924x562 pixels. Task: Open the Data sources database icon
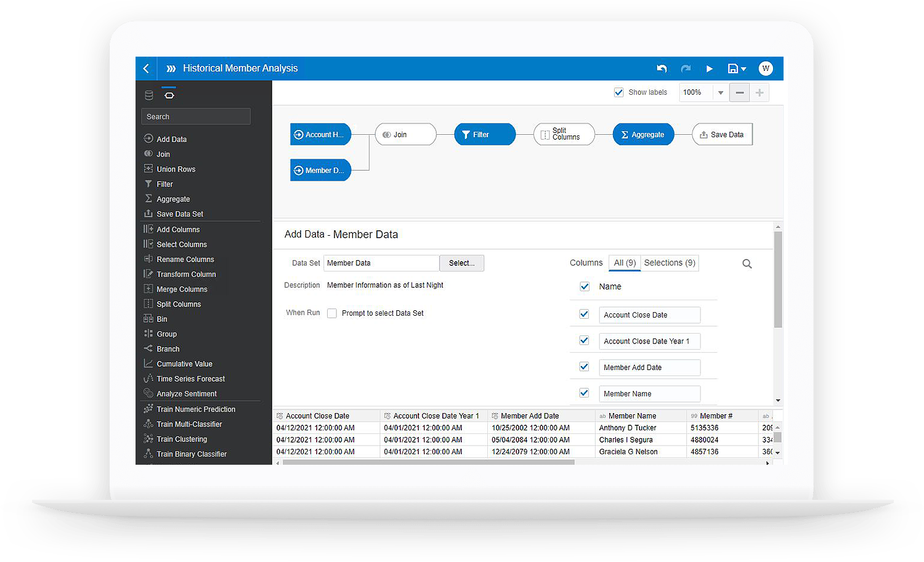click(x=149, y=95)
